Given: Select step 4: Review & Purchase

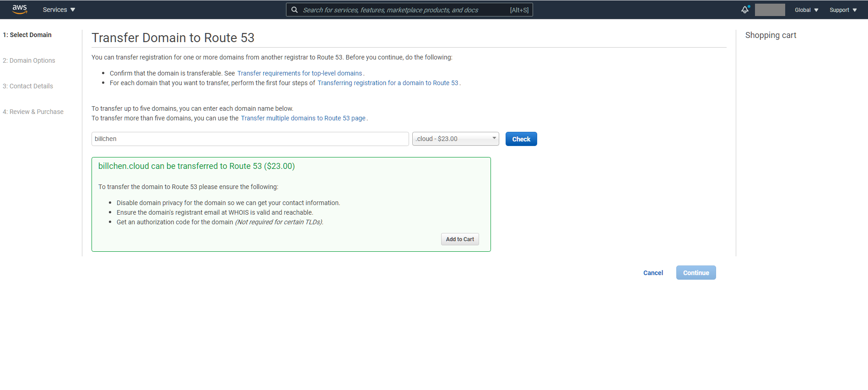Looking at the screenshot, I should pyautogui.click(x=33, y=112).
